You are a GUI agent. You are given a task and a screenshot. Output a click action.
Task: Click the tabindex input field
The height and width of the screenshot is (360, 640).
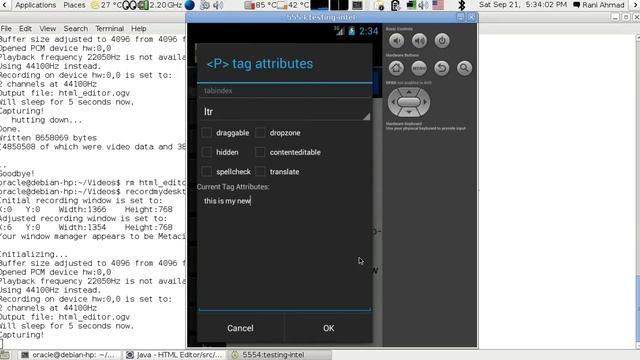[285, 91]
